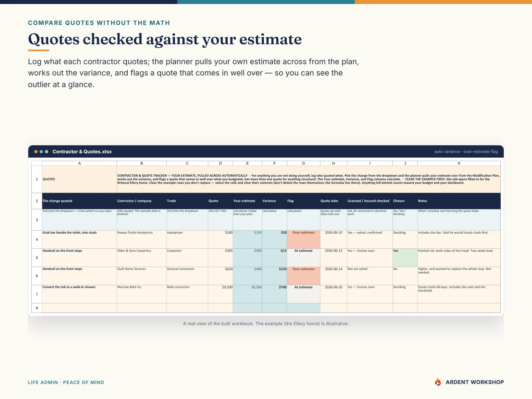This screenshot has height=399, width=532.
Task: Select row 4 header
Action: tap(37, 239)
